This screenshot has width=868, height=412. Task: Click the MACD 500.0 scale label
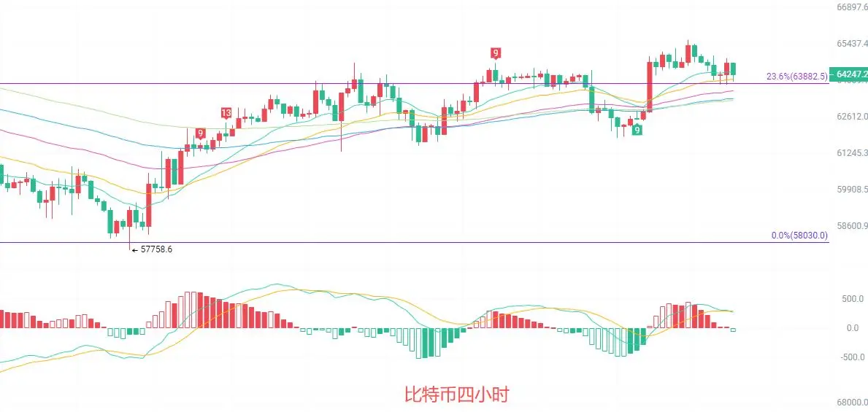pos(853,299)
